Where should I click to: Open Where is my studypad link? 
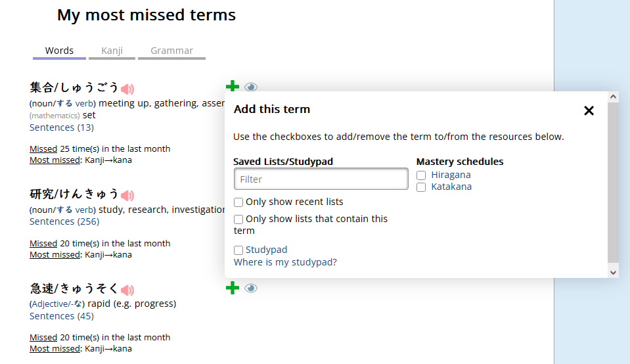[x=285, y=262]
